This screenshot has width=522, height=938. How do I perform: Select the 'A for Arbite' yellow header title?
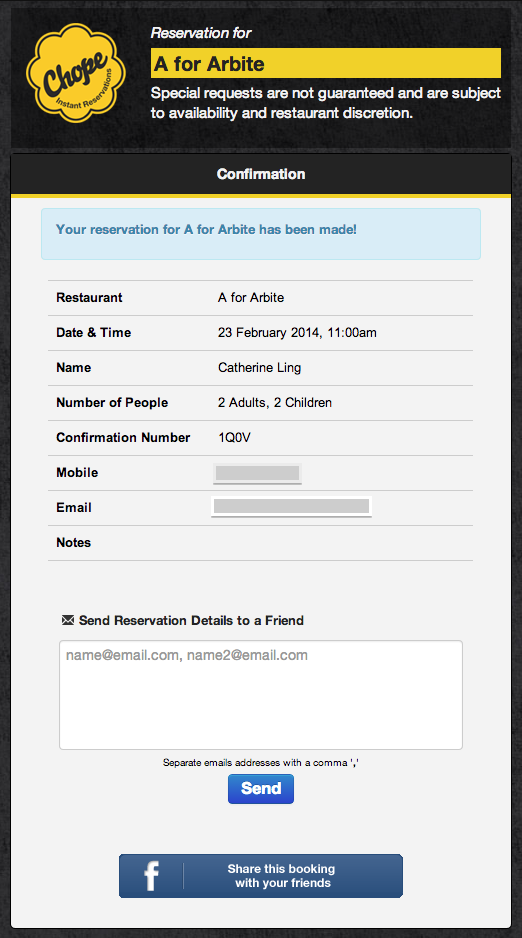[x=326, y=63]
